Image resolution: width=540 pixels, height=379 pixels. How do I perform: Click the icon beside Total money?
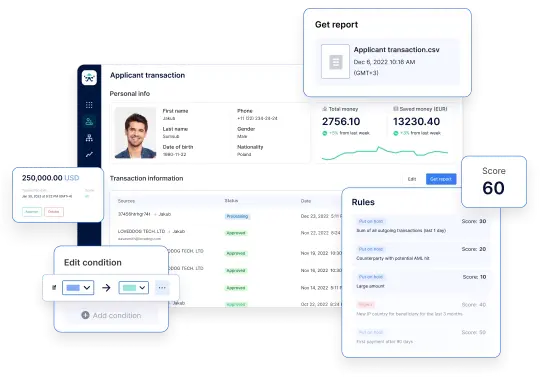coord(324,109)
